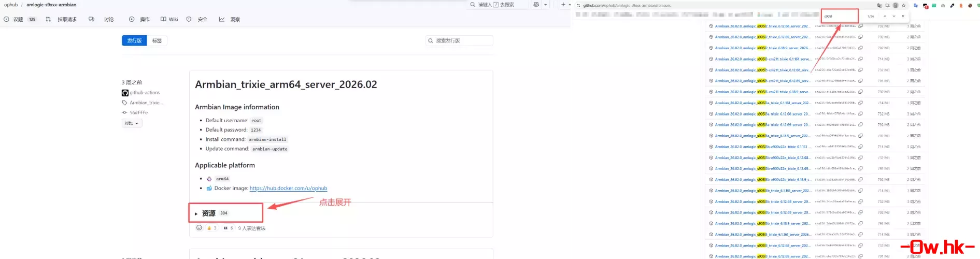
Task: Click the eyes reaction with 6
Action: click(x=228, y=228)
